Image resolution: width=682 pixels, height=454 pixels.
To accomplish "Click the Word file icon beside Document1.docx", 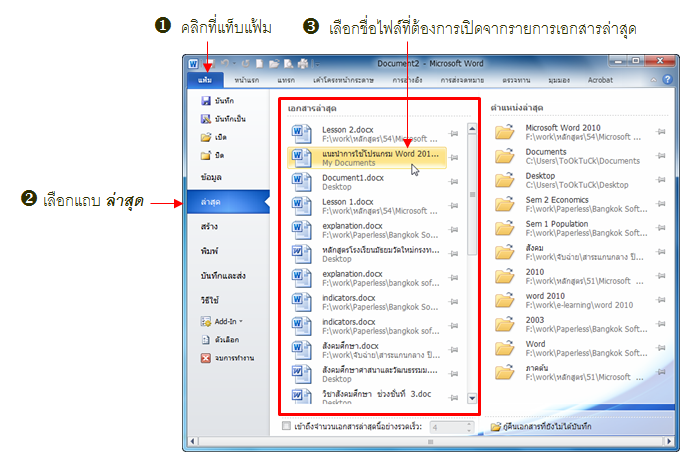I will point(301,182).
